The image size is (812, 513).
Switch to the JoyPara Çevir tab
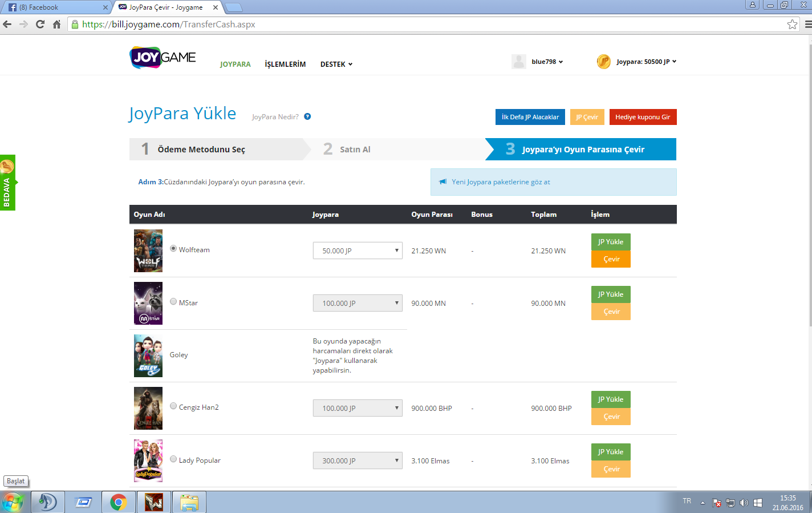168,7
